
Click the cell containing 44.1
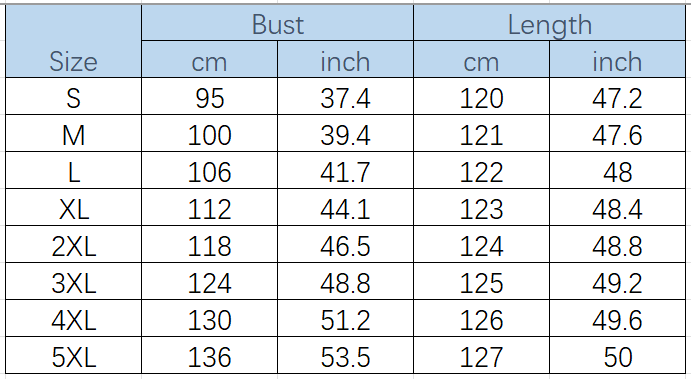click(x=345, y=208)
